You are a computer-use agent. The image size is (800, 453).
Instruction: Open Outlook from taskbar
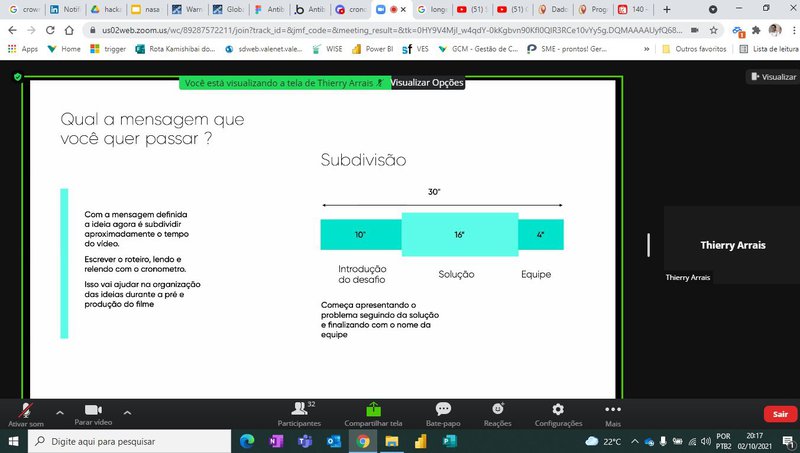334,441
